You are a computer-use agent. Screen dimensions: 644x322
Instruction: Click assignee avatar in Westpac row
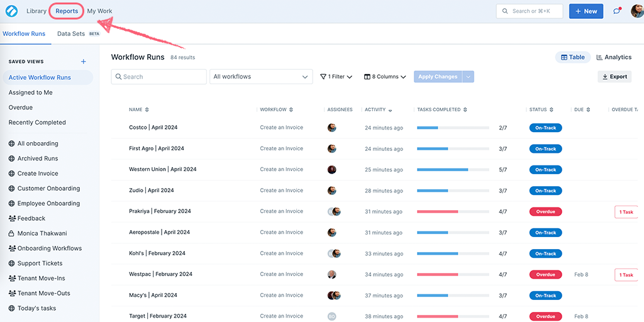coord(332,274)
